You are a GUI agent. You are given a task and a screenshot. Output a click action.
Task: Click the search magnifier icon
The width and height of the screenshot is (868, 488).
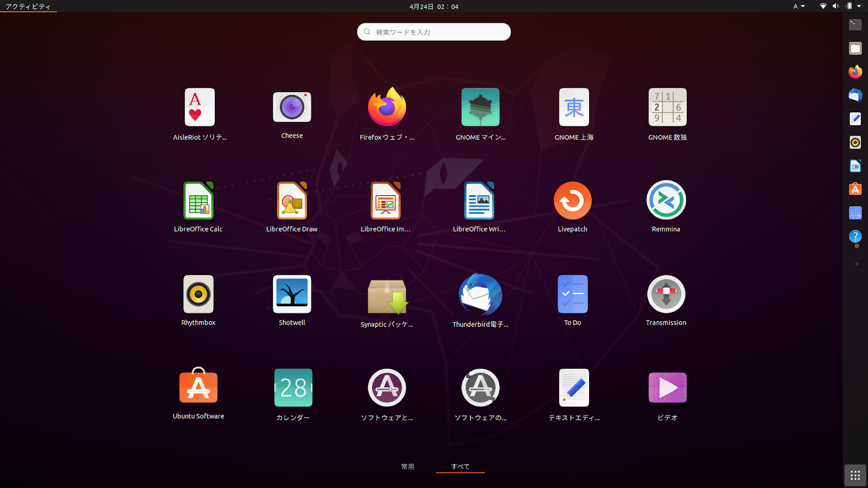tap(367, 32)
